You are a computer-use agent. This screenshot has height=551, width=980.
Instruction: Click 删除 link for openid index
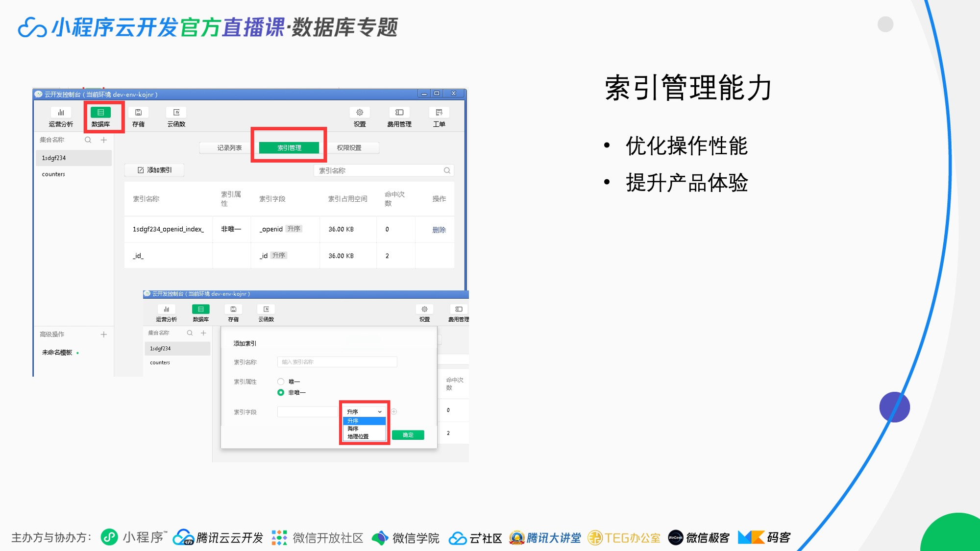tap(439, 230)
